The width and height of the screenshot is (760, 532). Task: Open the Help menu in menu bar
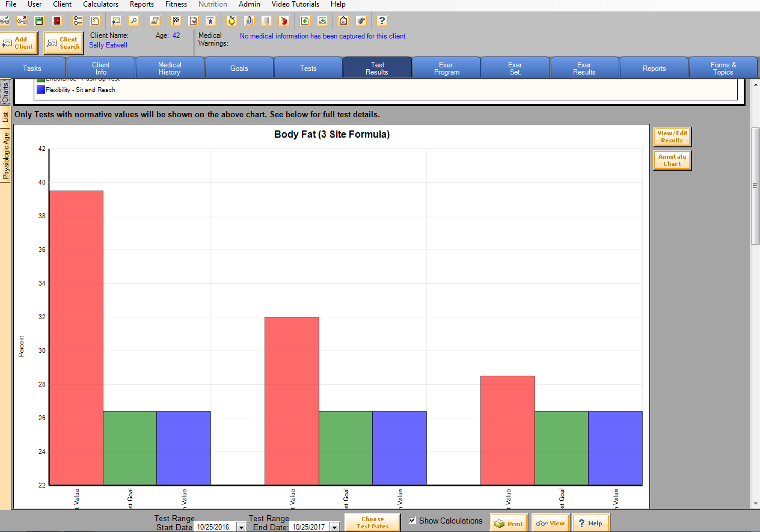pos(338,4)
